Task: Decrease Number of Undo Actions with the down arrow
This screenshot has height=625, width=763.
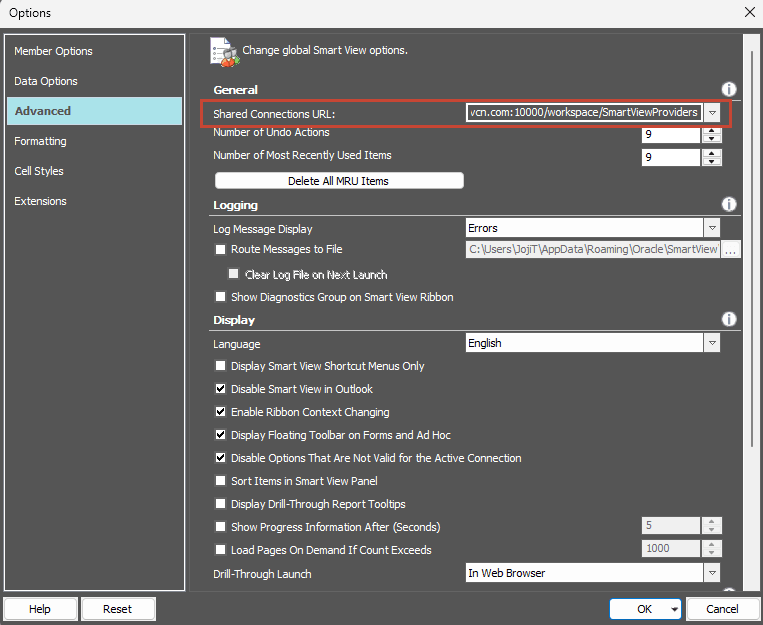Action: (x=712, y=139)
